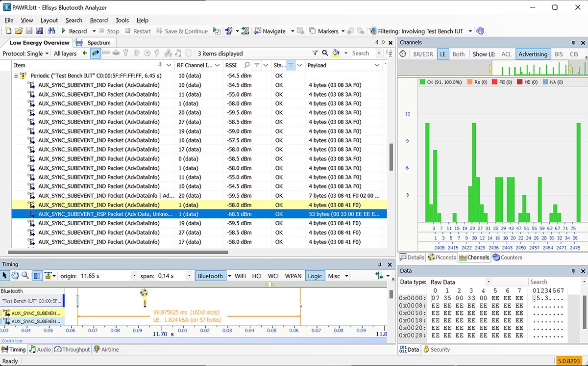This screenshot has height=366, width=588.
Task: Select the zoom magnifier tool in Timing
Action: (x=25, y=276)
